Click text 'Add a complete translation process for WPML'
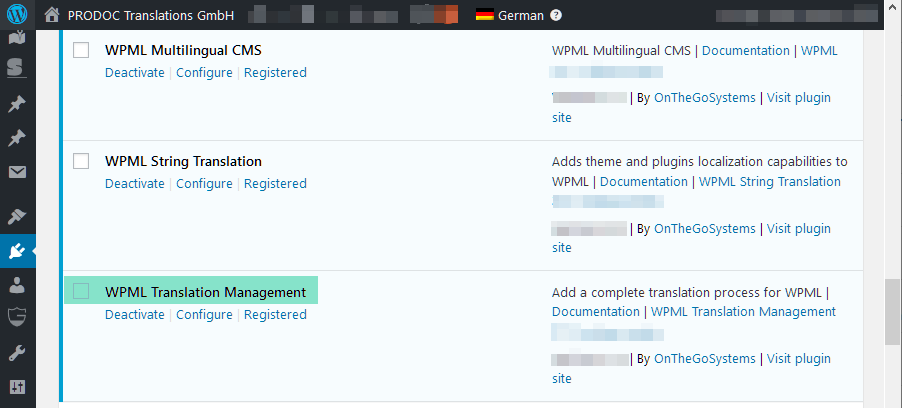The image size is (902, 408). click(x=686, y=292)
